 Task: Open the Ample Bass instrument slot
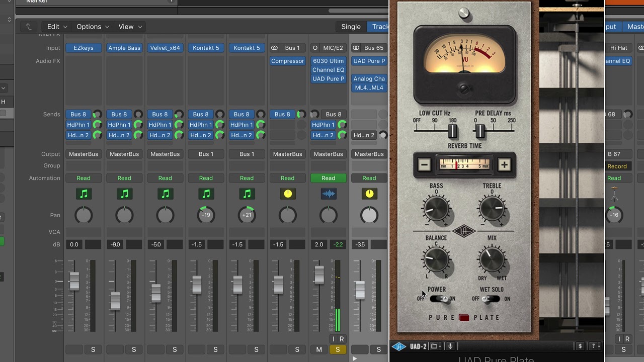(x=124, y=48)
